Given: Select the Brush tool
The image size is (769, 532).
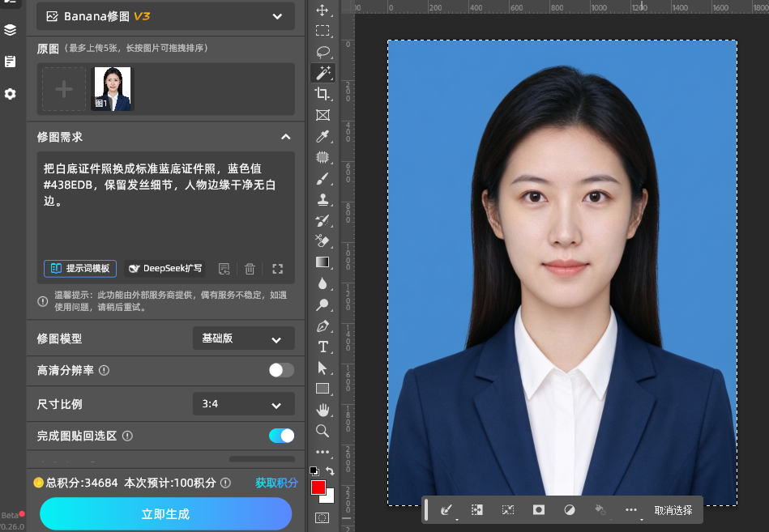Looking at the screenshot, I should [323, 179].
